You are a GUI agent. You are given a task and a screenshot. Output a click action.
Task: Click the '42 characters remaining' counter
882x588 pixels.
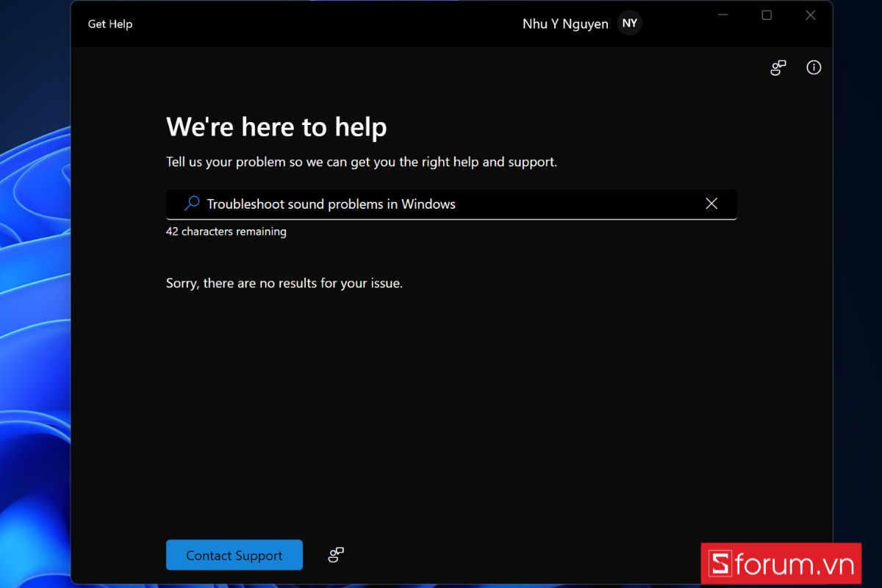[x=226, y=232]
